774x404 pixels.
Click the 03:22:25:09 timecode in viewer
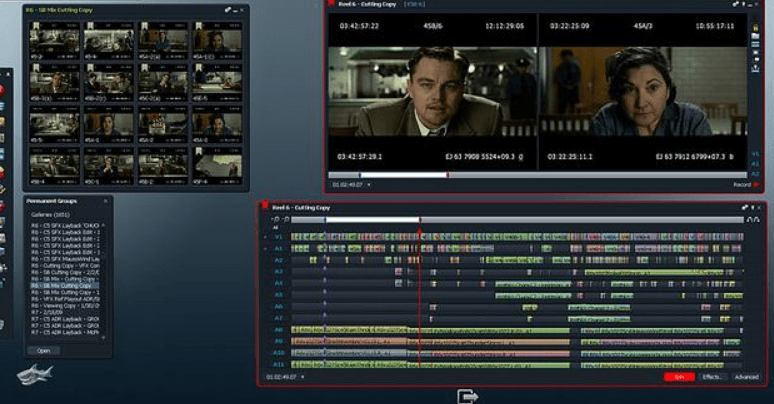(x=569, y=26)
